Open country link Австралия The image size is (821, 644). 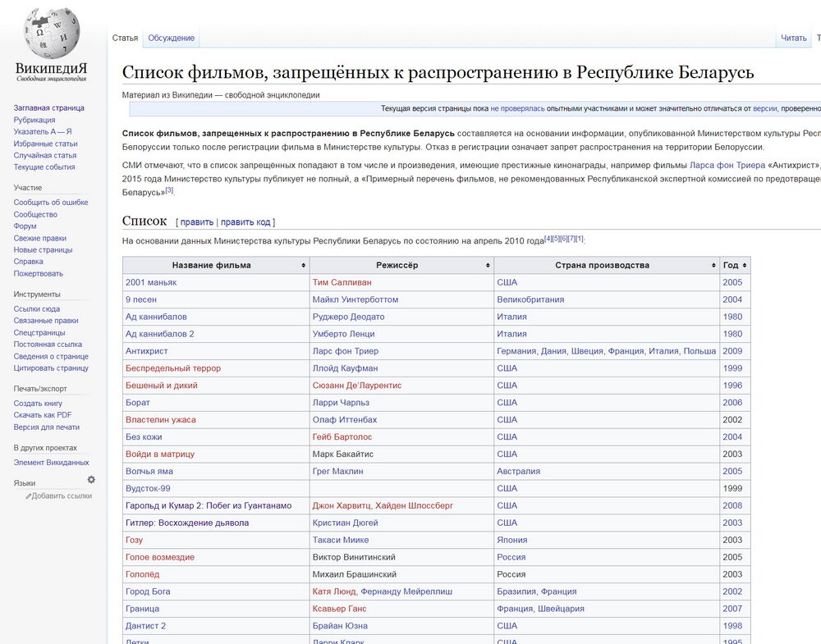518,472
